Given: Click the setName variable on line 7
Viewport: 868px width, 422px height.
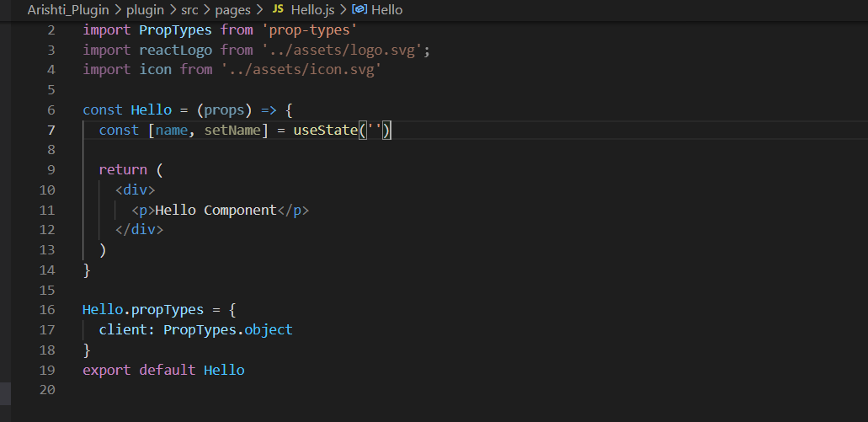Looking at the screenshot, I should [232, 131].
